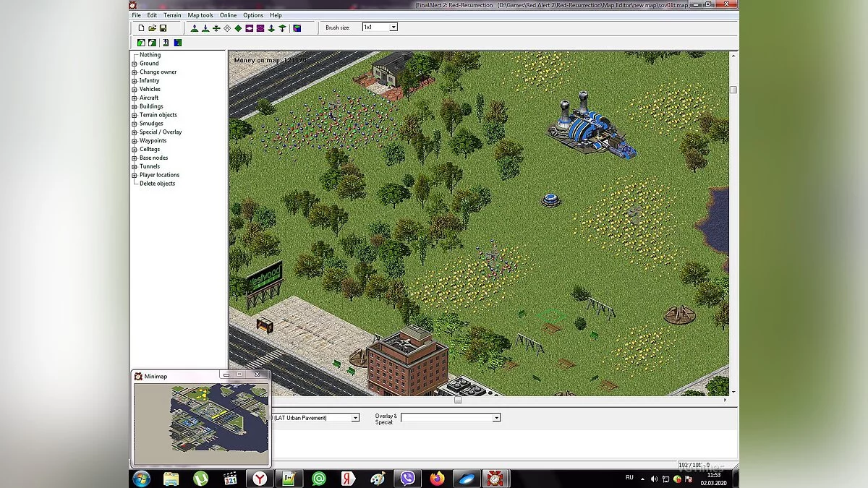Open the Brush size dropdown
Viewport: 868px width, 488px height.
(x=393, y=27)
